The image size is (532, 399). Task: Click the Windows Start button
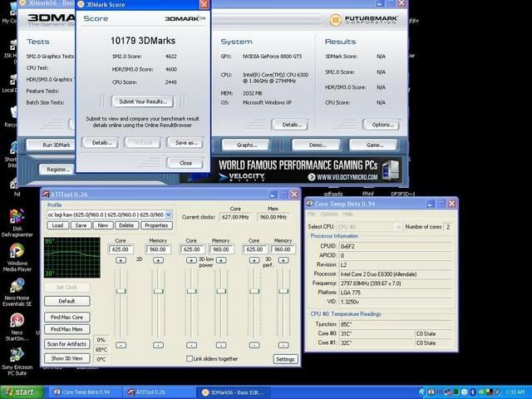click(20, 392)
